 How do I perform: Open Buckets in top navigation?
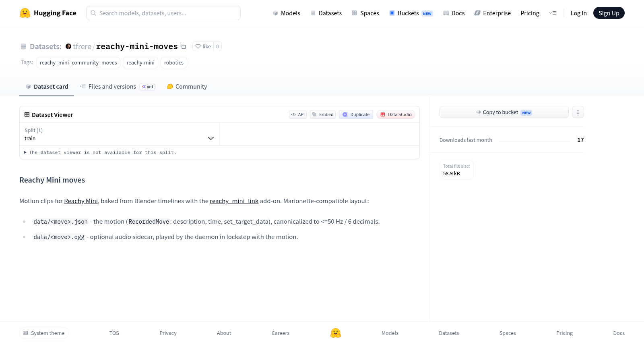tap(411, 13)
